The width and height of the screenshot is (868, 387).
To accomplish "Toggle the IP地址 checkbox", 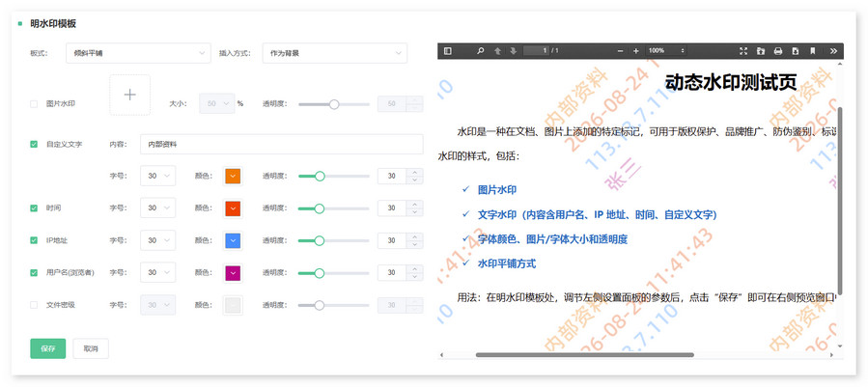I will 34,240.
